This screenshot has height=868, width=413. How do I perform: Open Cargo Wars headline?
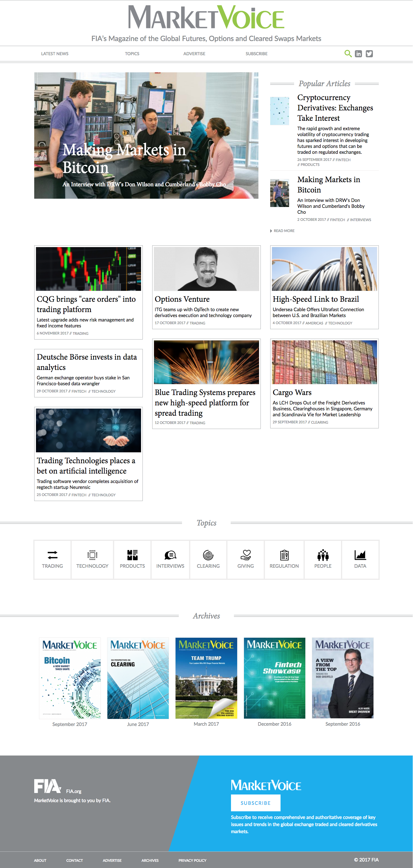point(292,393)
